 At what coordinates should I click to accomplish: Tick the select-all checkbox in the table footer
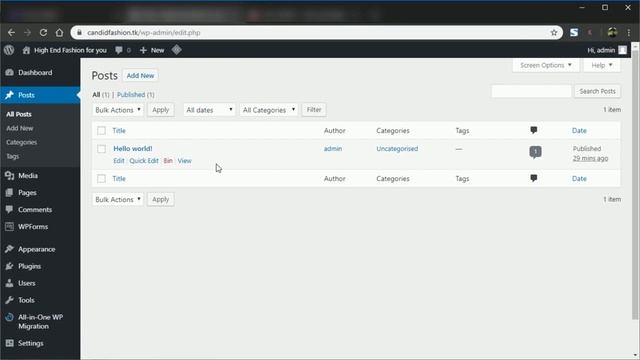tap(101, 178)
